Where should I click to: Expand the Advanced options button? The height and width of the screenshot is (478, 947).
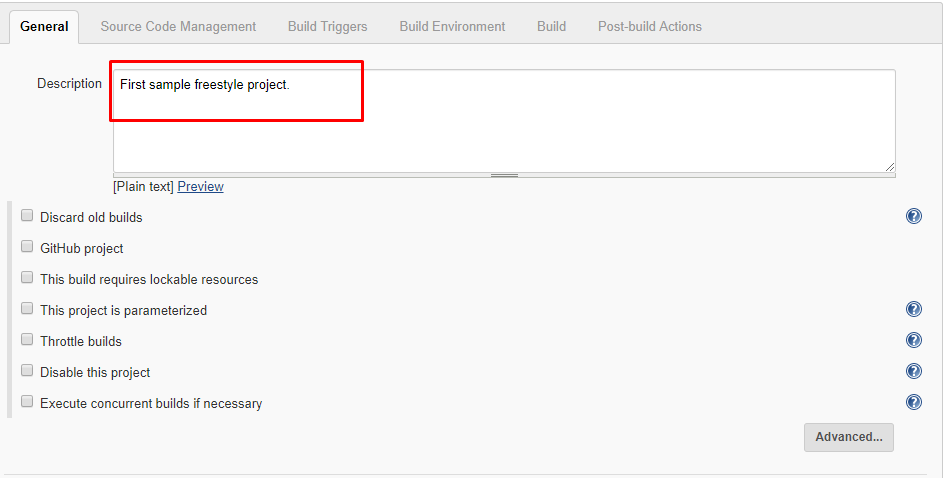[x=848, y=437]
